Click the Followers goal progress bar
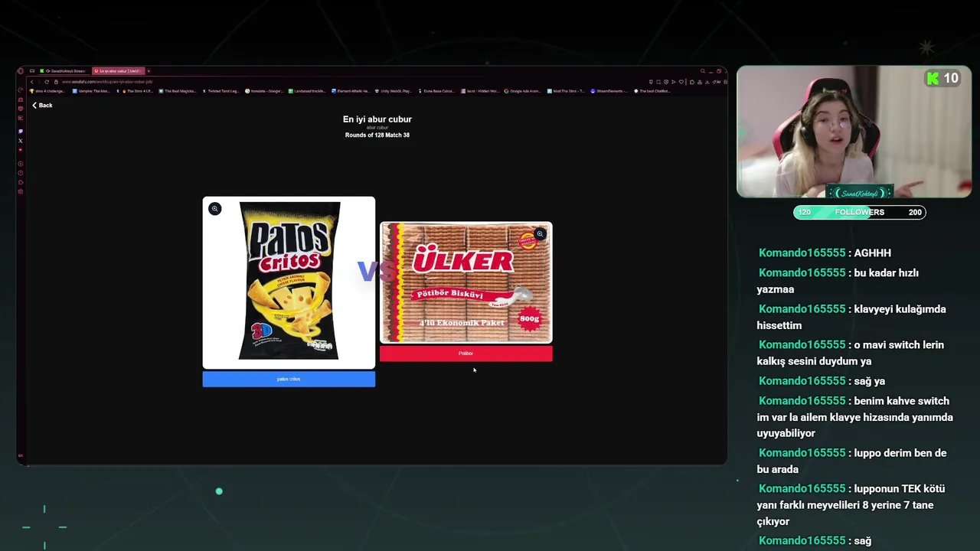This screenshot has width=980, height=551. coord(860,212)
